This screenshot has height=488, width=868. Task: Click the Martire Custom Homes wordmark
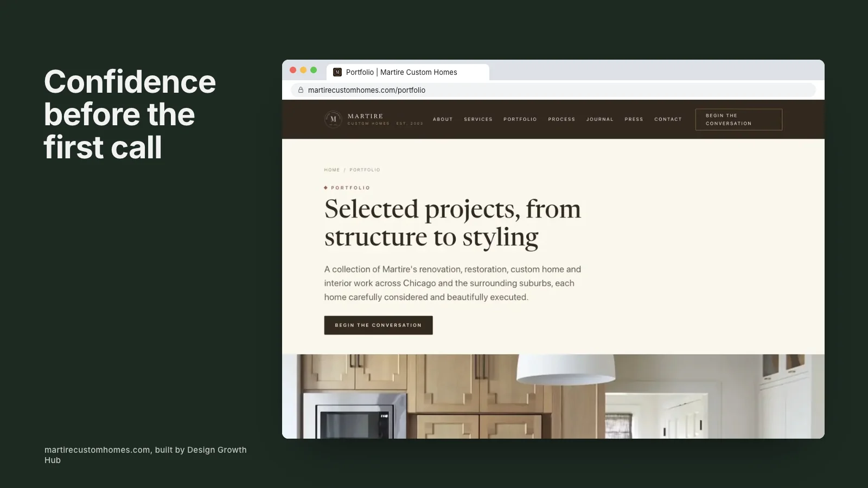pyautogui.click(x=385, y=119)
